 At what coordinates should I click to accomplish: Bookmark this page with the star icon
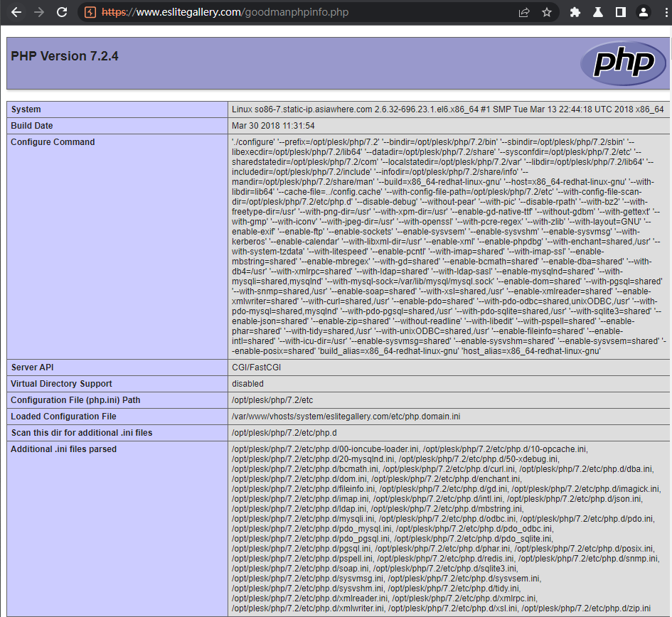coord(546,12)
